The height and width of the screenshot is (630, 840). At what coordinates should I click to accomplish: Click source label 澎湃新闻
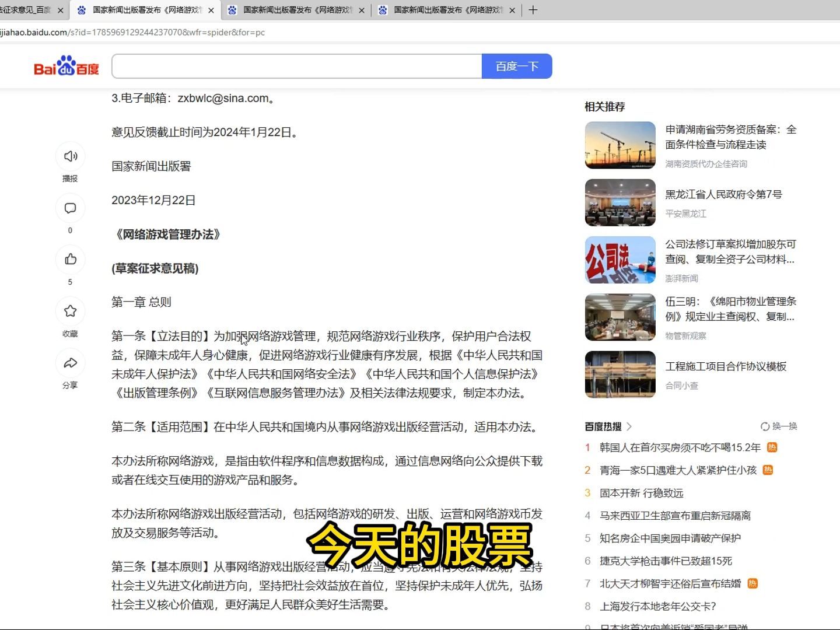click(682, 278)
